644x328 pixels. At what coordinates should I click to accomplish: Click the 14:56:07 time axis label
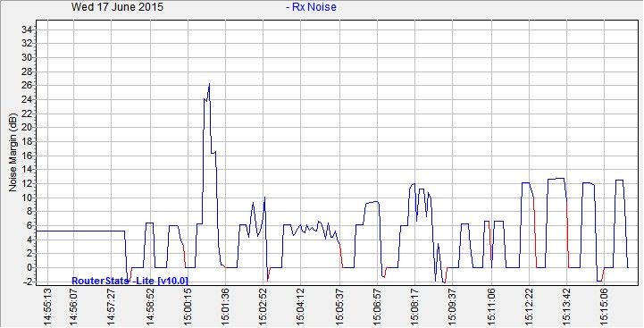pos(73,307)
